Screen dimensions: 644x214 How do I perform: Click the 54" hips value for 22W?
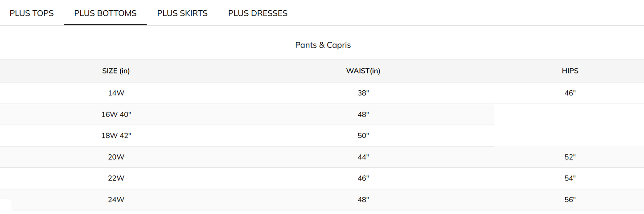tap(570, 178)
